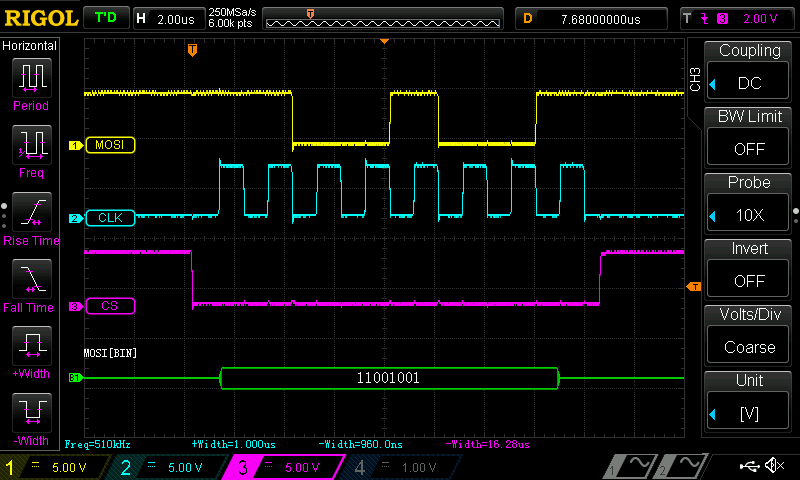The image size is (800, 480).
Task: Toggle the BW Limit OFF setting
Action: click(x=748, y=148)
